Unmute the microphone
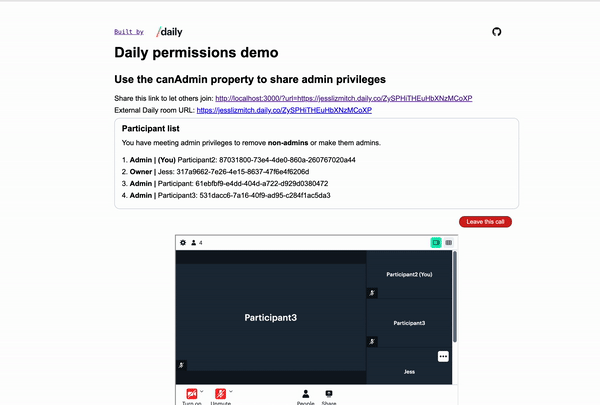 pos(220,397)
